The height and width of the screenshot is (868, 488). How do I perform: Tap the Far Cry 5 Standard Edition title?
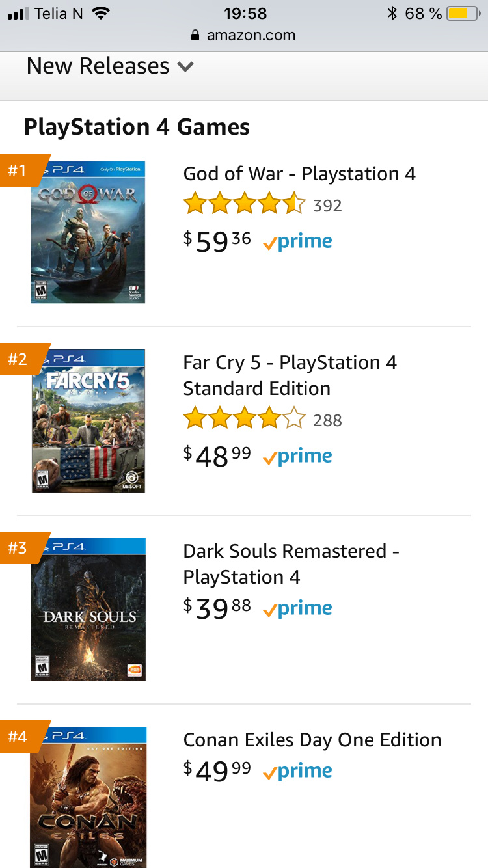point(290,375)
